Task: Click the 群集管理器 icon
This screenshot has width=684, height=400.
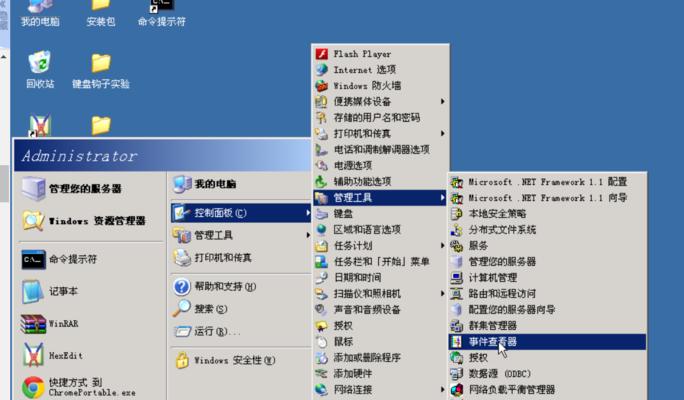Action: (x=457, y=325)
